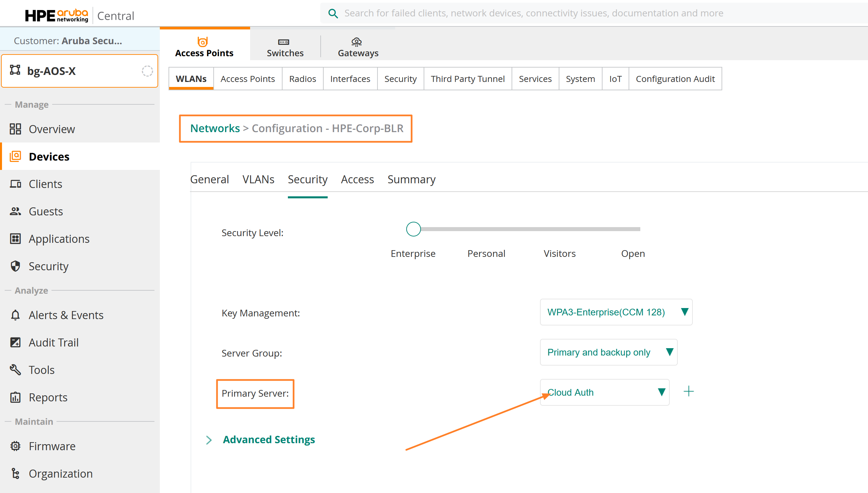
Task: Set security level to Open
Action: pyautogui.click(x=633, y=254)
